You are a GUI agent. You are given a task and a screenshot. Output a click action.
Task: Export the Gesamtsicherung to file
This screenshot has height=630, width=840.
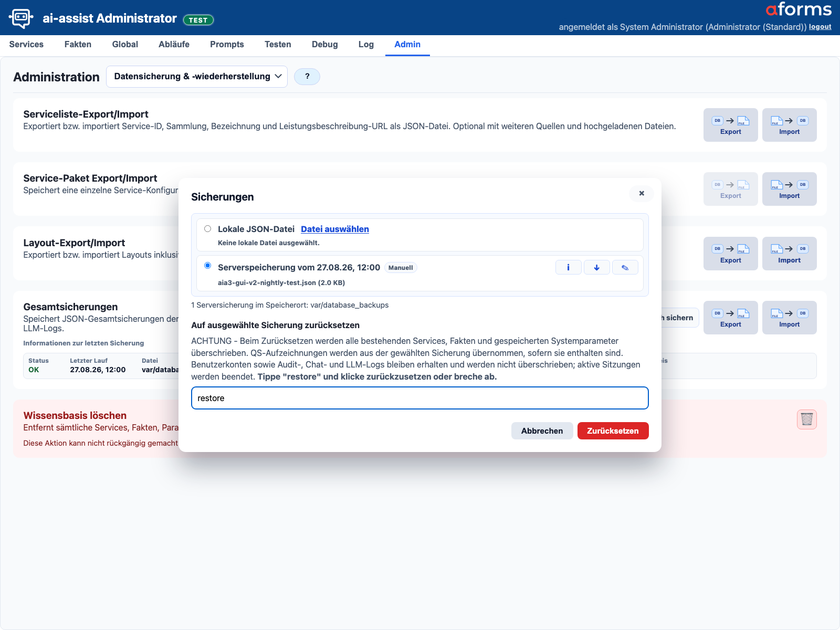730,318
